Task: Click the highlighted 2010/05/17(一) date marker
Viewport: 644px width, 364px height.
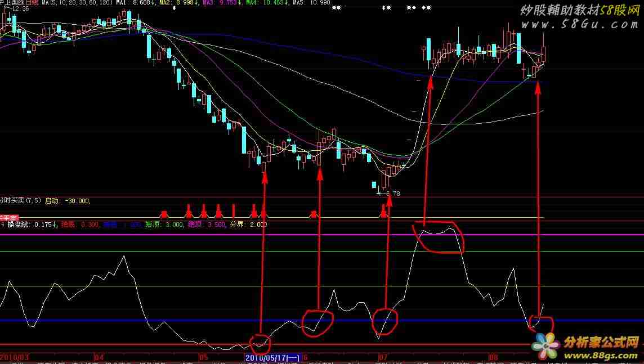Action: [x=272, y=358]
